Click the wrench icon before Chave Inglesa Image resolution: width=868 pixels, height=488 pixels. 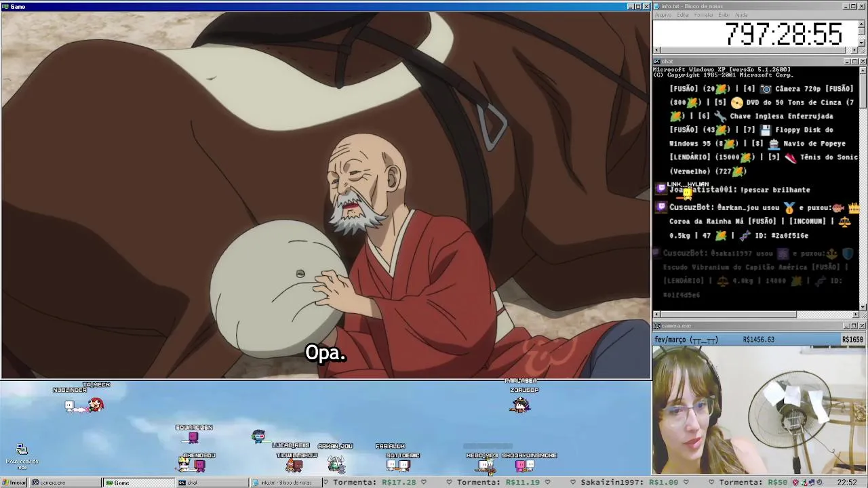720,116
